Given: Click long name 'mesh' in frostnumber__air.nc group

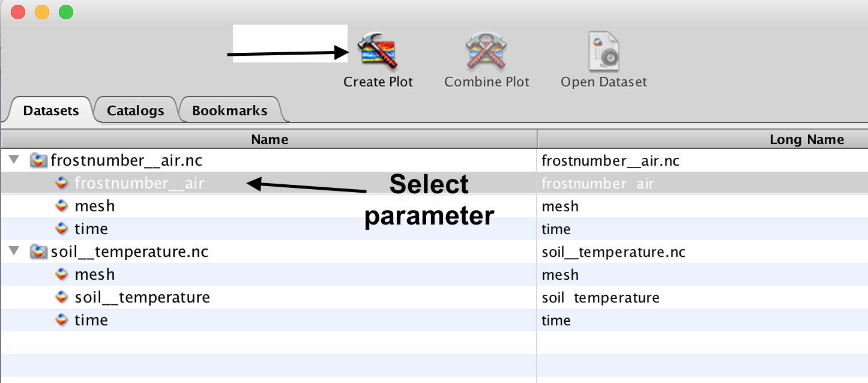Looking at the screenshot, I should coord(560,206).
